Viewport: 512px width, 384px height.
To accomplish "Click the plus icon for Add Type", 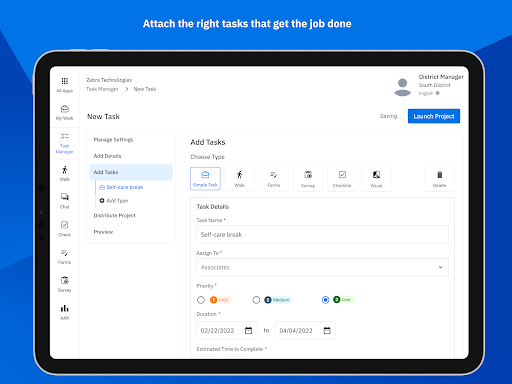I will 102,200.
